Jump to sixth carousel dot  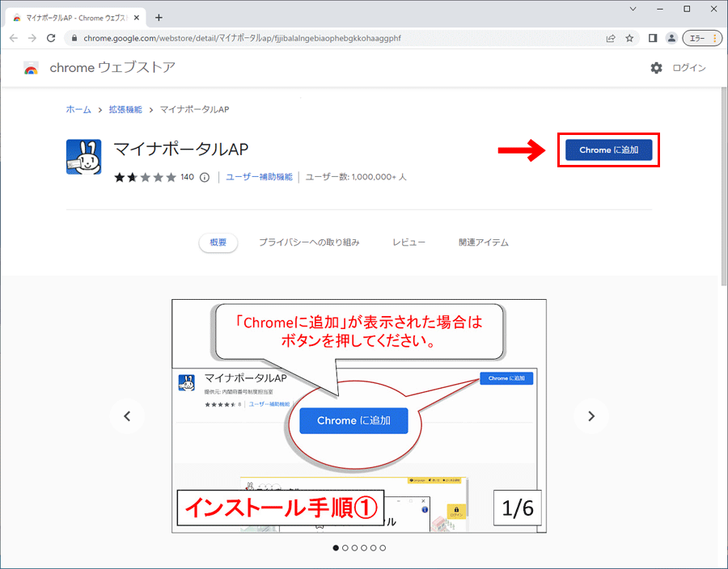(x=383, y=548)
